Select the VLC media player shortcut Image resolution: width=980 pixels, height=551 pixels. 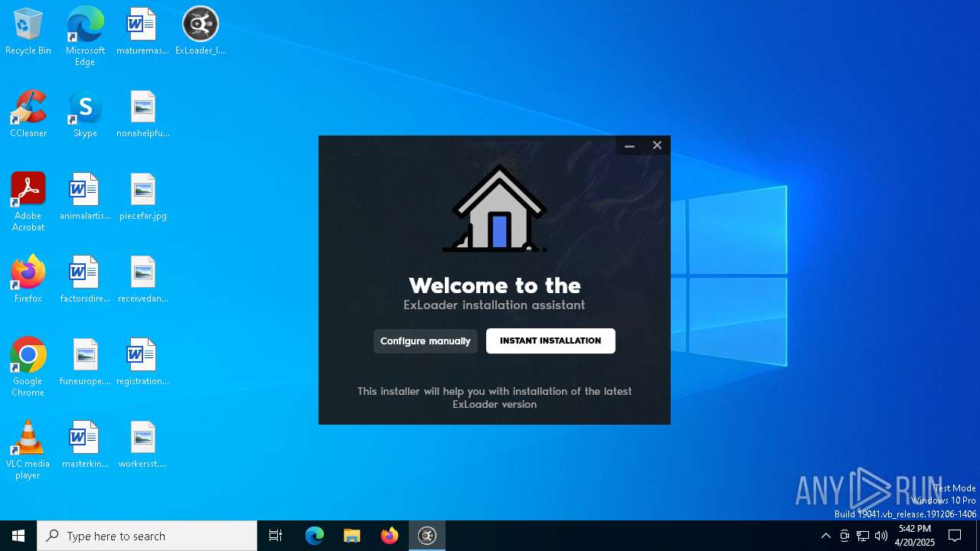point(28,450)
